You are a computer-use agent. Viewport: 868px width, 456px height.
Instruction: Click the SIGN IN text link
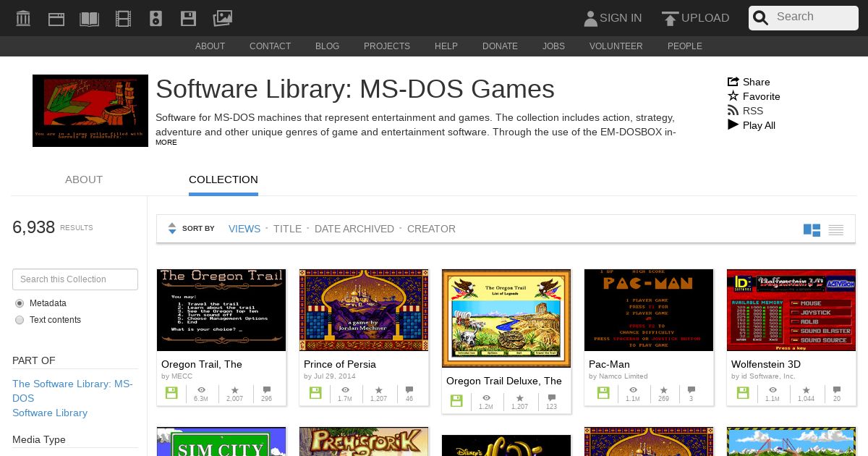point(621,18)
